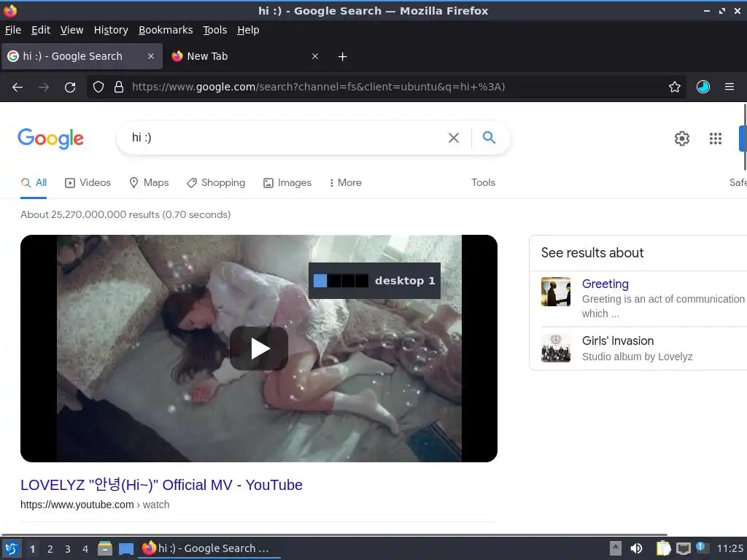Switch to Maps results

[149, 183]
